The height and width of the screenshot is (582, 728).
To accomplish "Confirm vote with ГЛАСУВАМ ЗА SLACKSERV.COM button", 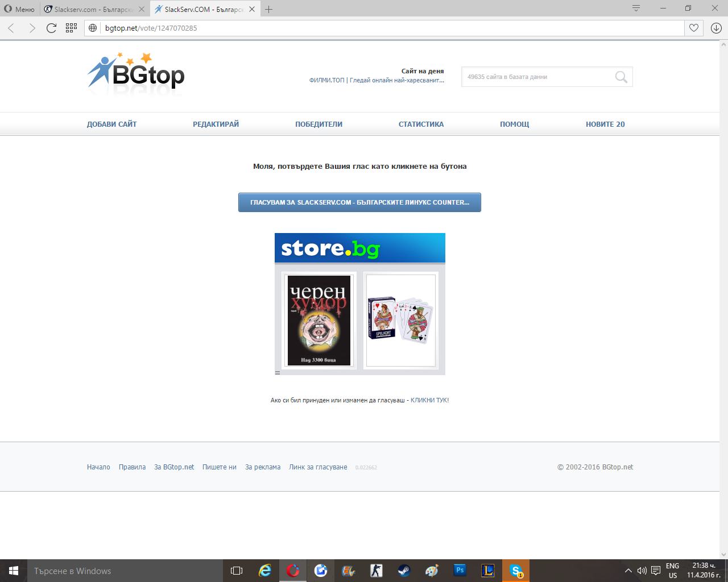I will coord(359,202).
